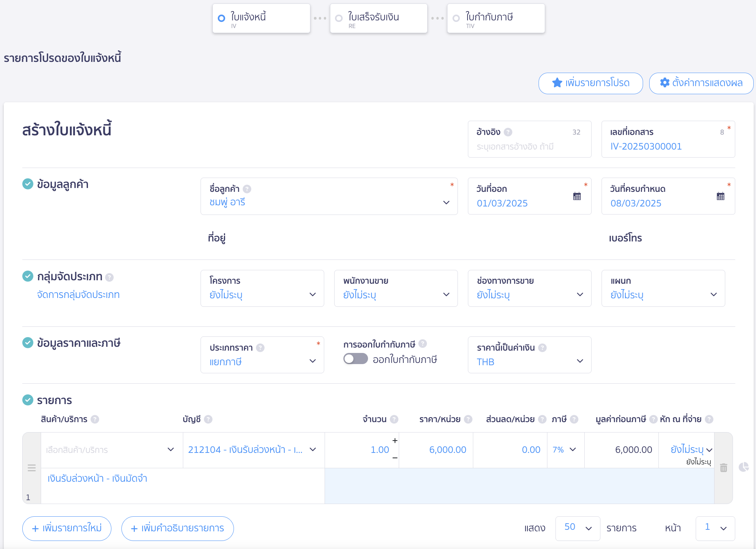Open the THB currency dropdown
This screenshot has height=549, width=756.
(529, 355)
